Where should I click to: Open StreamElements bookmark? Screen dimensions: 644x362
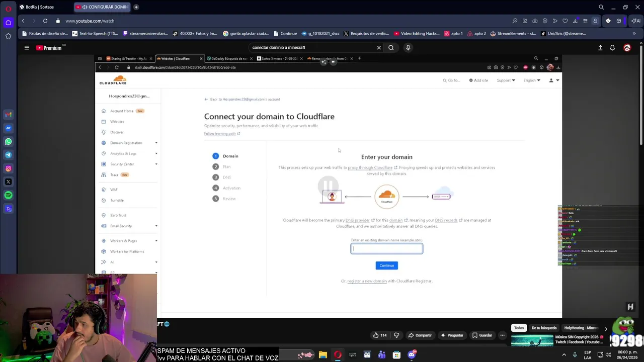tap(513, 34)
